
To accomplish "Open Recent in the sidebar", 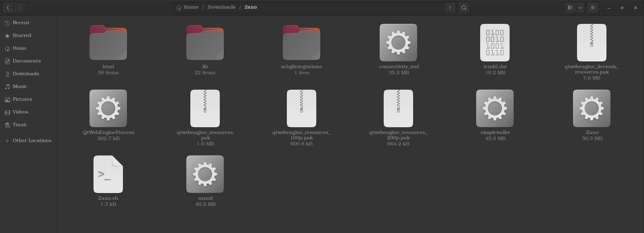I will point(21,22).
